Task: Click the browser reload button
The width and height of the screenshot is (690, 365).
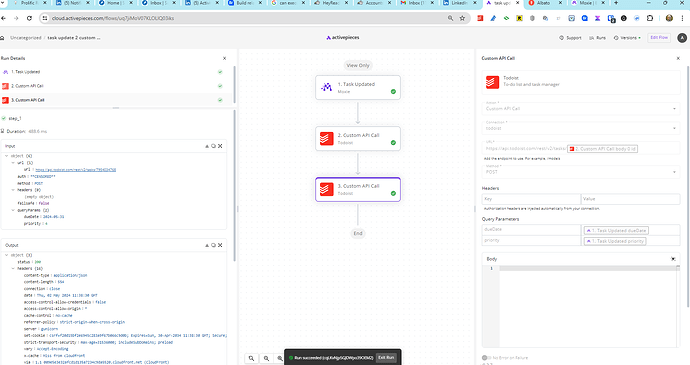Action: tap(29, 18)
